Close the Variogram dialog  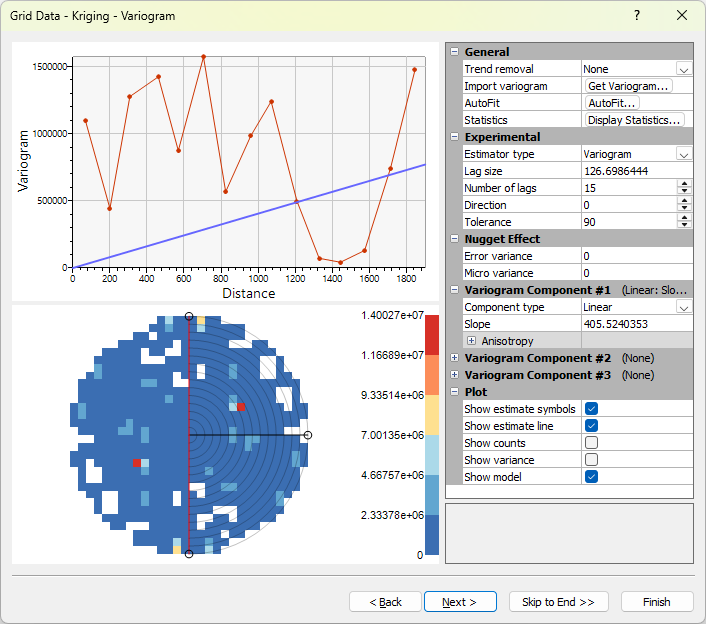pos(682,15)
